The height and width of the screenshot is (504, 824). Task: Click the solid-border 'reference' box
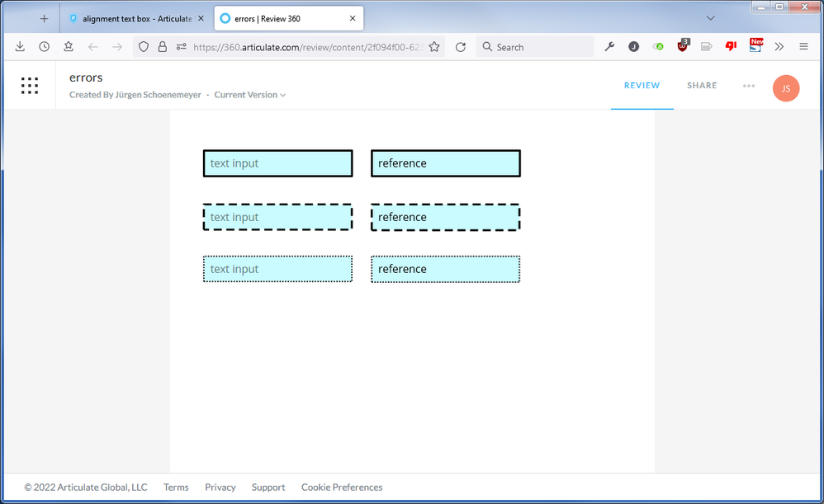446,163
